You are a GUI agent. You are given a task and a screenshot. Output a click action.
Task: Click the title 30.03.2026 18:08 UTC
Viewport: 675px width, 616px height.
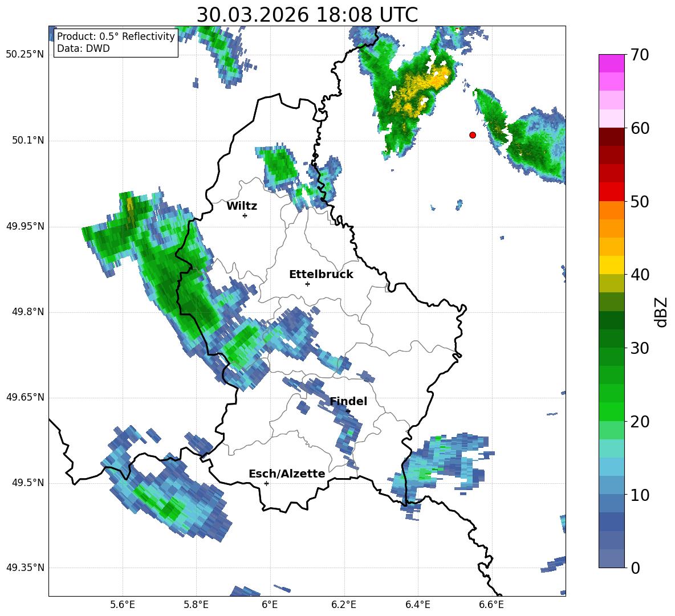[x=307, y=15]
